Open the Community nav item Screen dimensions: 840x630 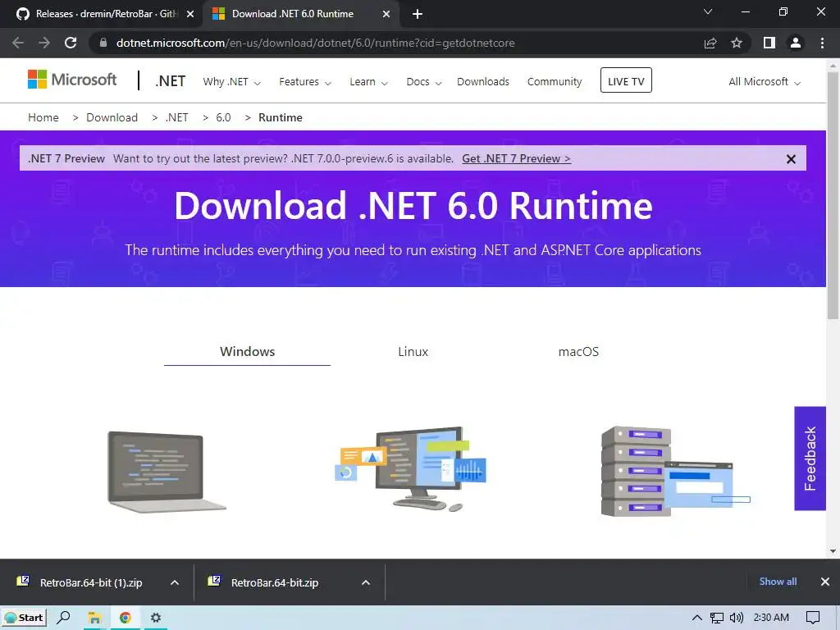(x=554, y=81)
